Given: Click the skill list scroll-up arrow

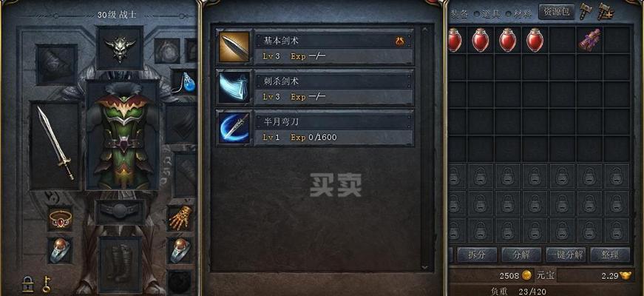Looking at the screenshot, I should point(424,29).
